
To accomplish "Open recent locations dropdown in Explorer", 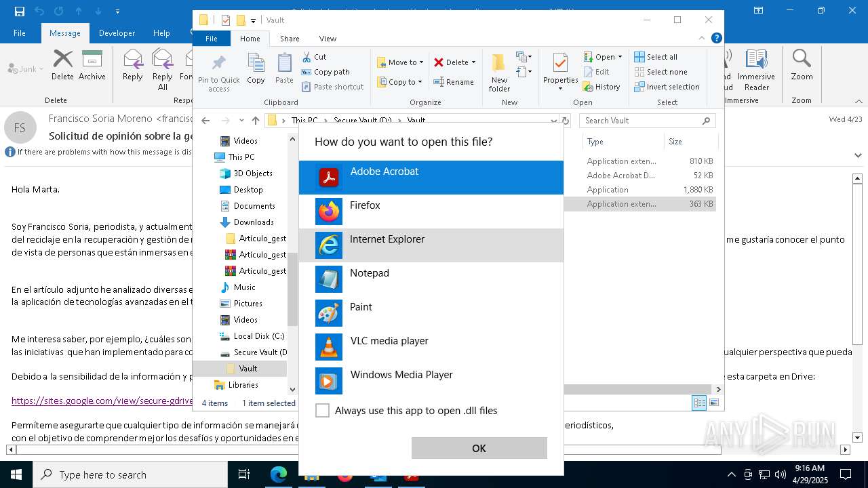I will [x=241, y=121].
